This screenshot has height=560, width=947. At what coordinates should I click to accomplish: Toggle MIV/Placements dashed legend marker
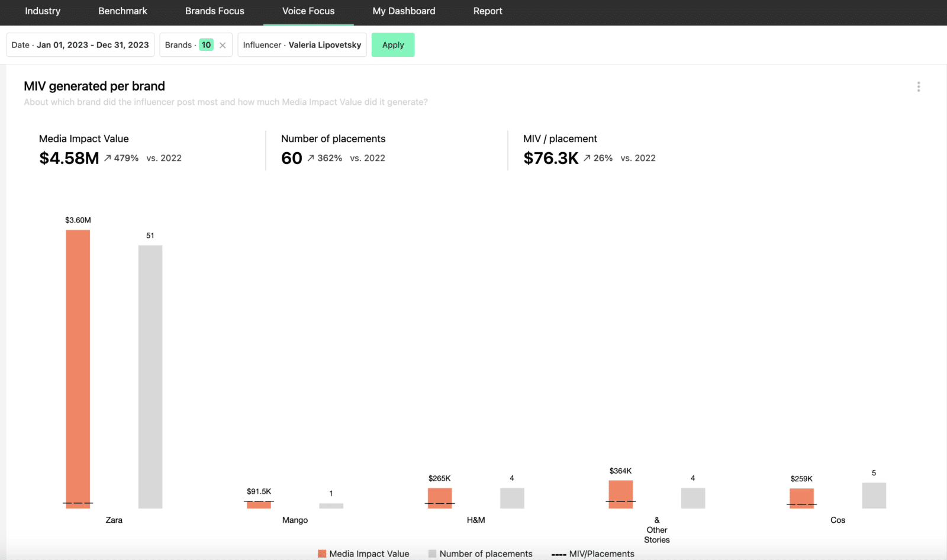pyautogui.click(x=559, y=555)
